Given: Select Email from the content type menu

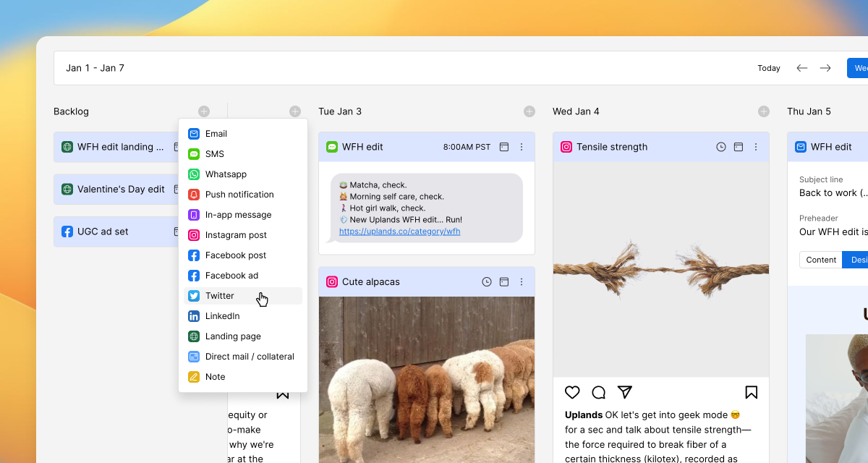Looking at the screenshot, I should click(x=243, y=134).
